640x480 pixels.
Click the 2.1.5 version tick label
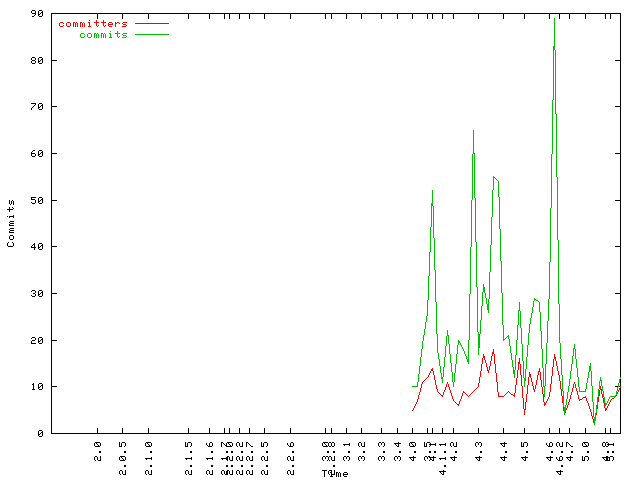click(189, 453)
